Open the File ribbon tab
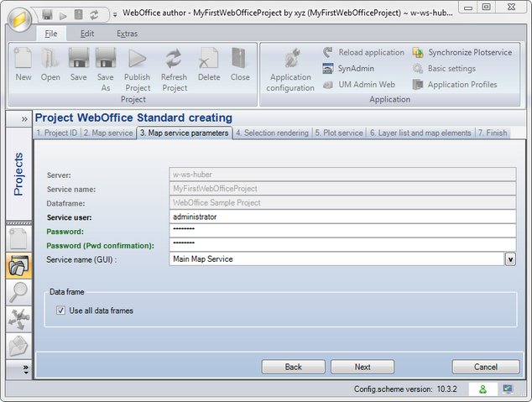532x402 pixels. point(51,34)
